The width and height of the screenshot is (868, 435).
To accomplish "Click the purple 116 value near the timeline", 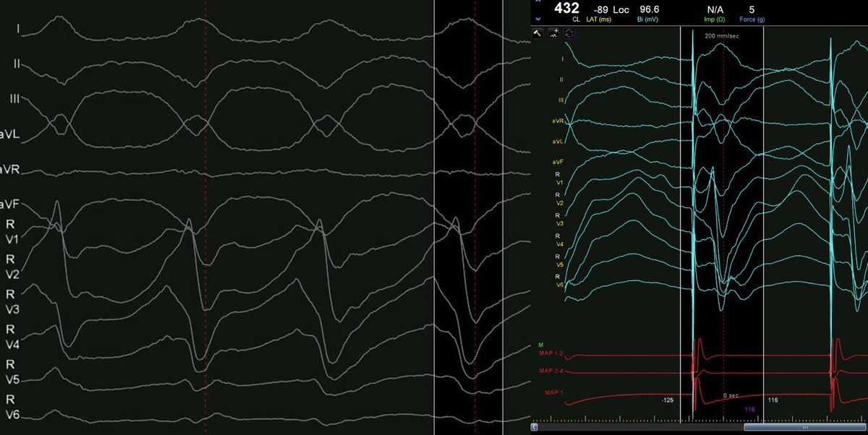I will (x=749, y=409).
